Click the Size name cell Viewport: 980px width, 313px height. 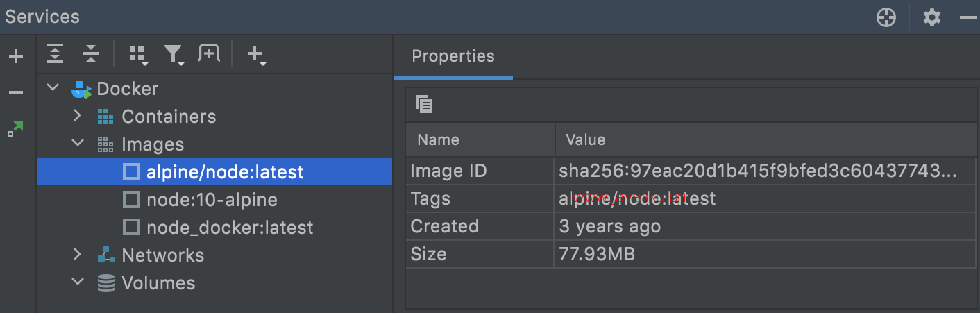coord(480,254)
